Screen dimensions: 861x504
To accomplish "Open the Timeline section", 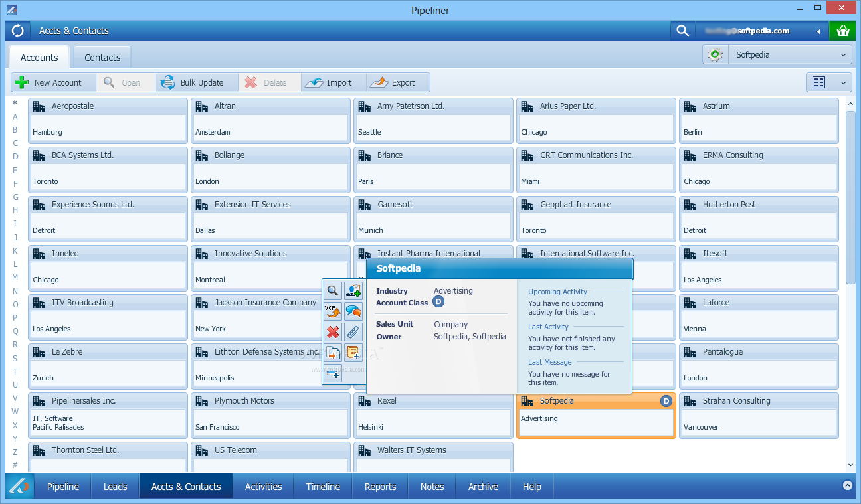I will tap(323, 487).
